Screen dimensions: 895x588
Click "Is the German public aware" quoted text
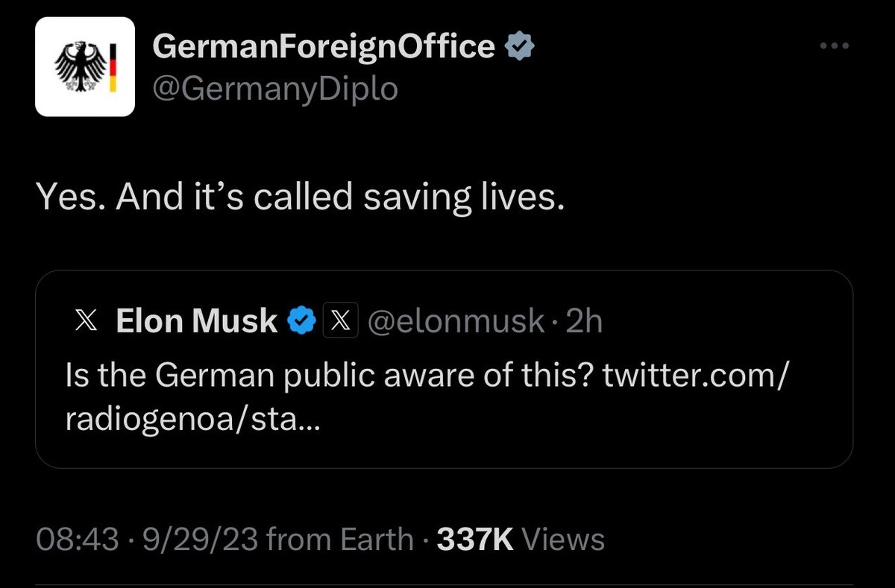coord(328,377)
